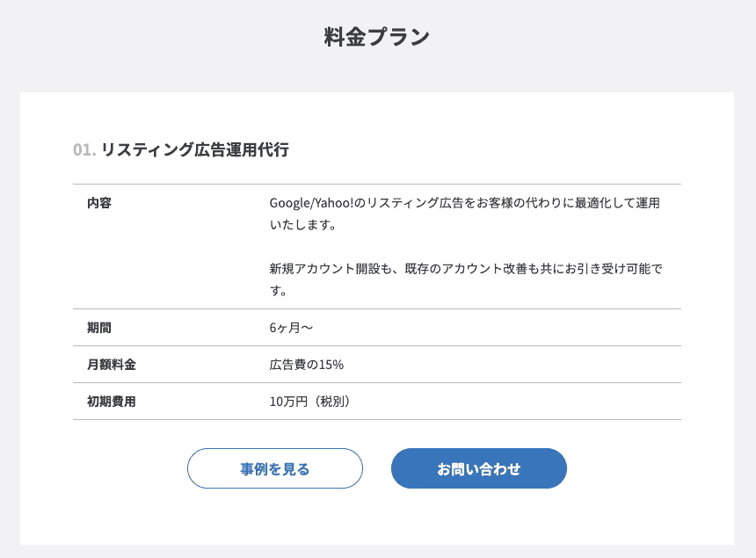Select the 6ヶ月〜 period value
The image size is (756, 558).
click(291, 328)
